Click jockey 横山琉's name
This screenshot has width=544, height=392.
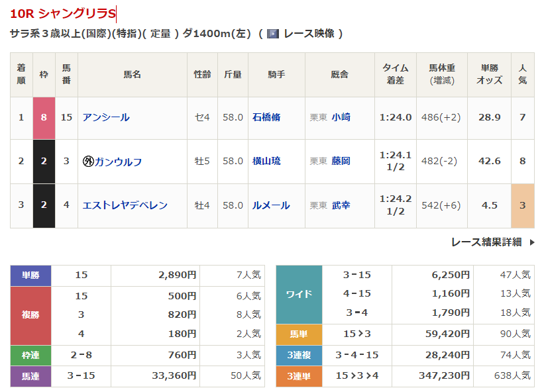tap(266, 162)
